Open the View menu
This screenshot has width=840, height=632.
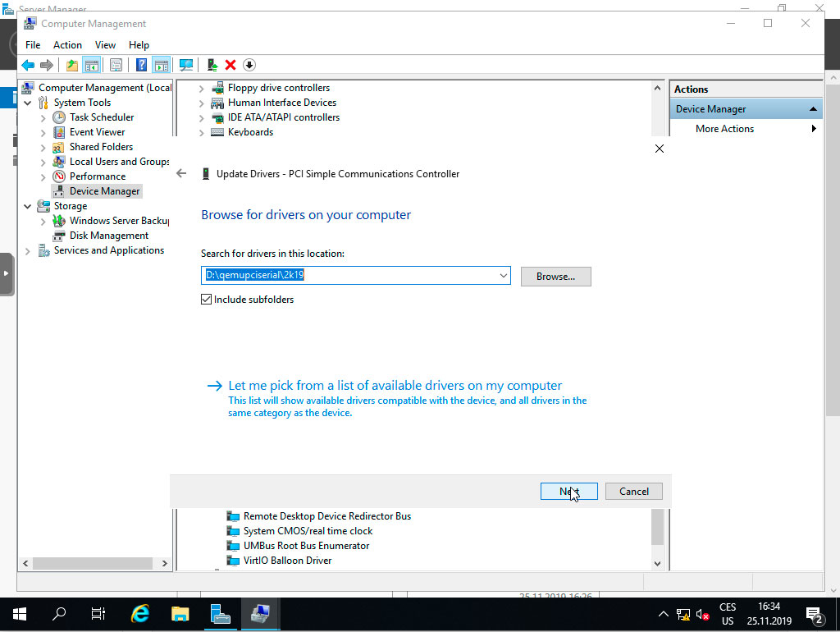point(105,44)
